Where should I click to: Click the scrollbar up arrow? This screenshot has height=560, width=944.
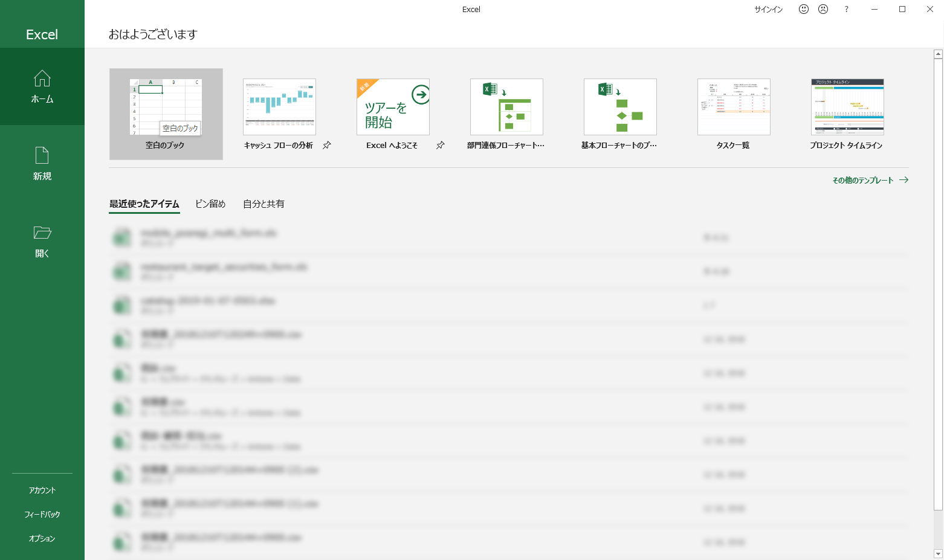938,54
